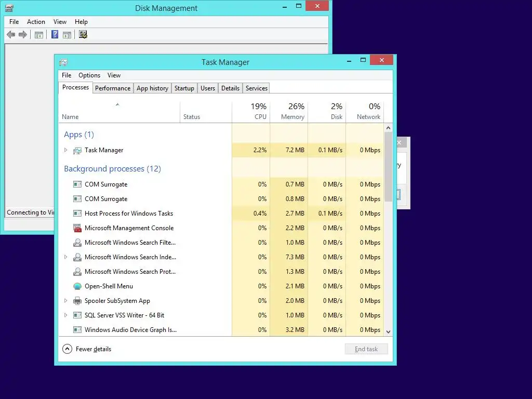
Task: Minimize the Disk Management window
Action: coord(285,6)
